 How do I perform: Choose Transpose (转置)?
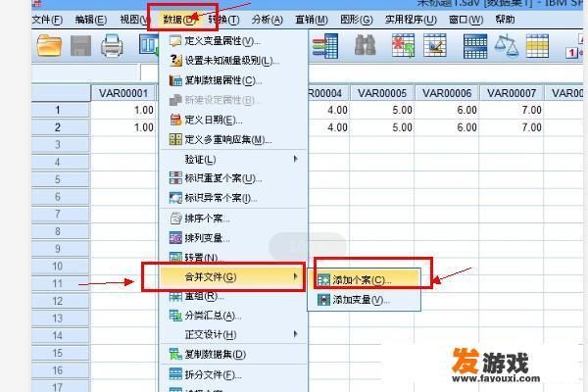[x=232, y=257]
